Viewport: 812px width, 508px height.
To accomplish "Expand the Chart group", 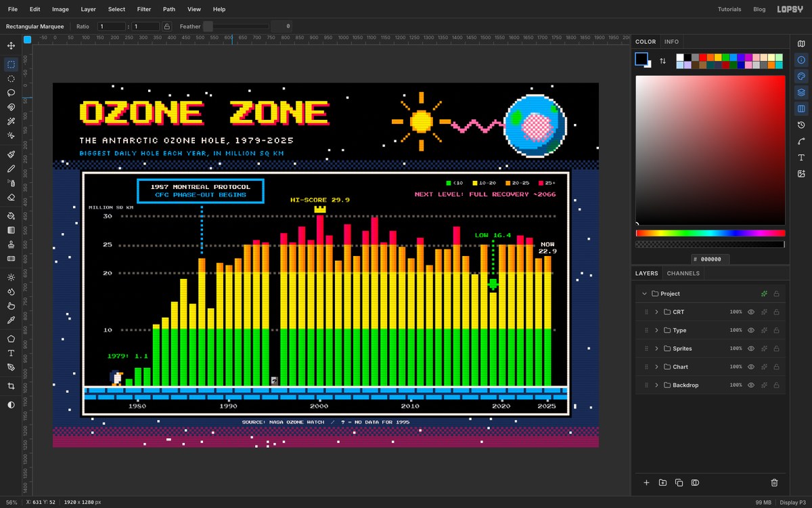I will pos(656,366).
